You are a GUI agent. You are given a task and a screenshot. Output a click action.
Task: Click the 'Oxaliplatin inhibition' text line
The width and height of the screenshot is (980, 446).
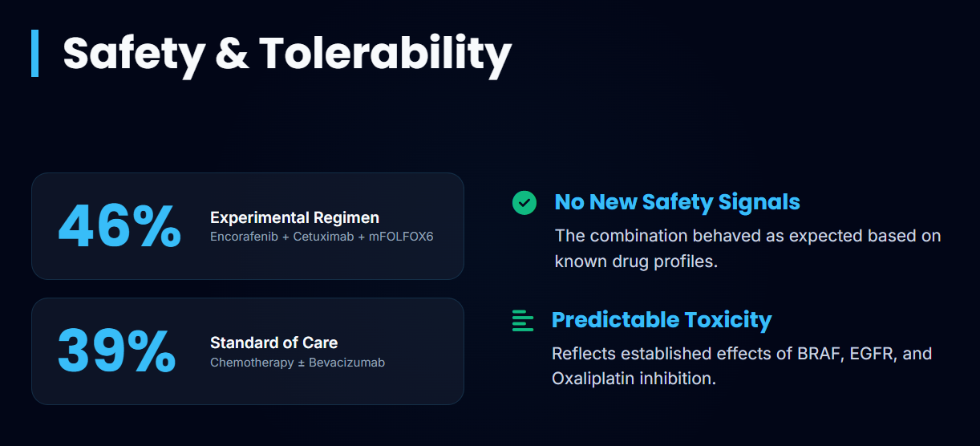coord(634,378)
